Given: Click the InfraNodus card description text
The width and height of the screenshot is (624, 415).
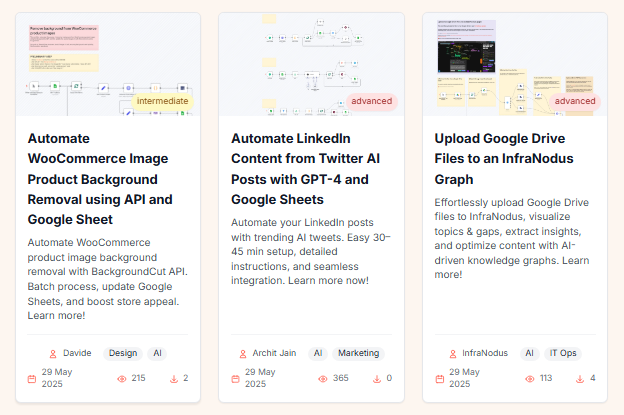Looking at the screenshot, I should 512,238.
